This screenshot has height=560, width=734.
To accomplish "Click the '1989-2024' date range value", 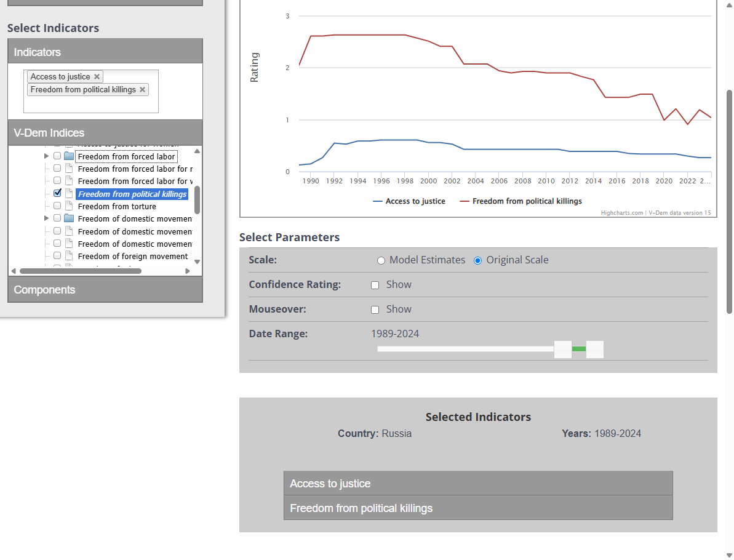I will [395, 334].
